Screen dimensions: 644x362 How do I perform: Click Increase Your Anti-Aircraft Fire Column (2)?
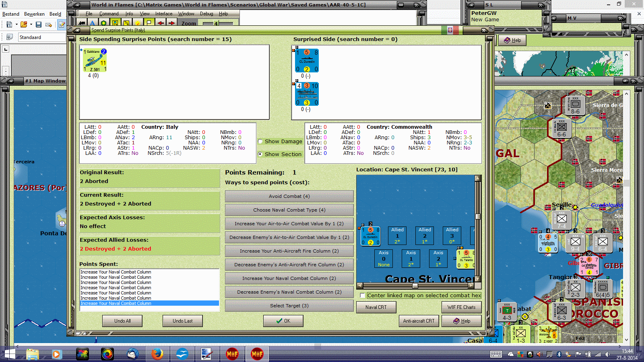click(289, 251)
